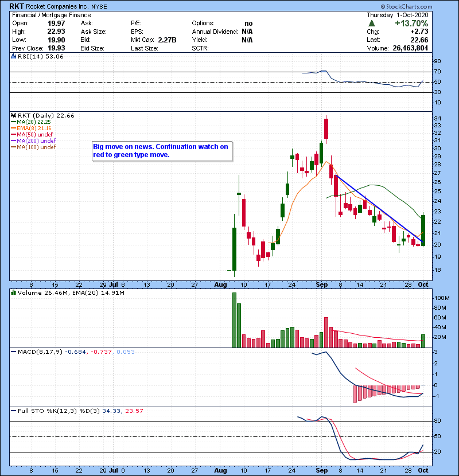Click the stochastic %D value 23.57
Viewport: 459px width, 476px height.
134,411
